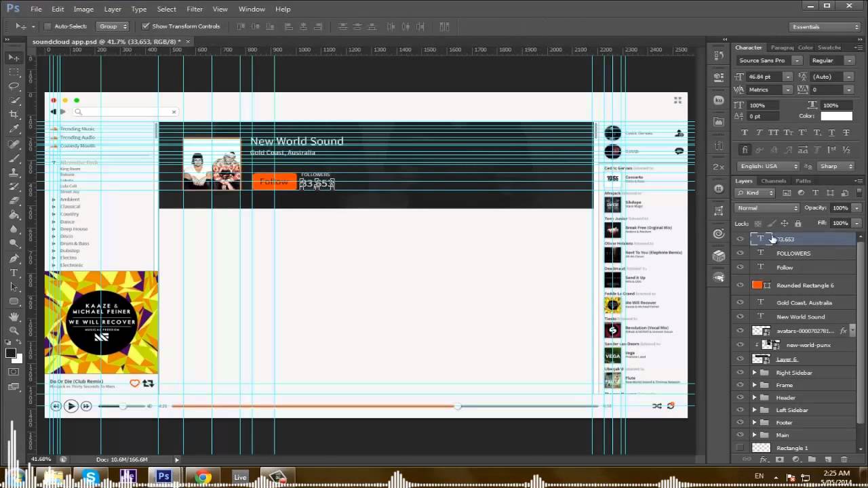Show the Rectangle 1 layer
Viewport: 868px width, 488px height.
click(740, 448)
